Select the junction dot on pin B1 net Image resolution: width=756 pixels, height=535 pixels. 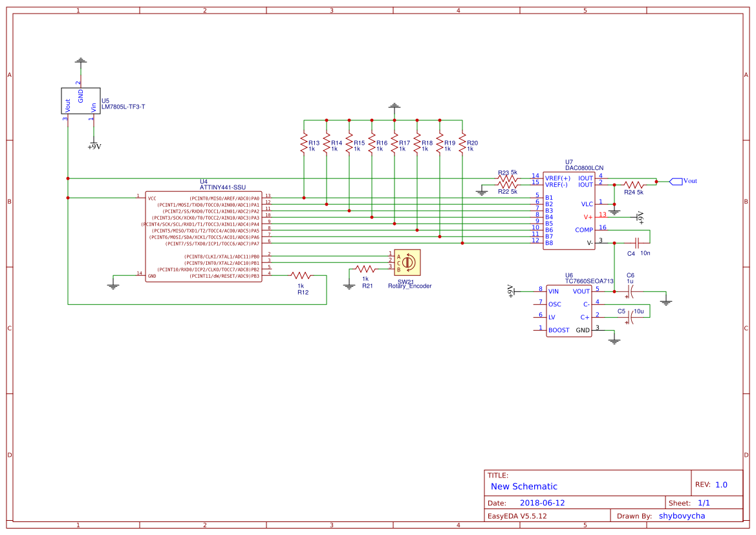click(x=304, y=198)
